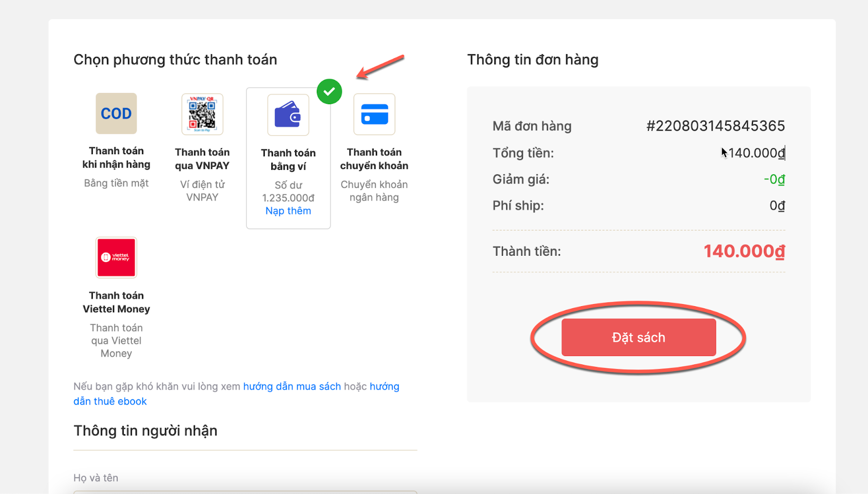The width and height of the screenshot is (868, 494).
Task: Choose the VNPAY QR code icon
Action: click(x=202, y=114)
